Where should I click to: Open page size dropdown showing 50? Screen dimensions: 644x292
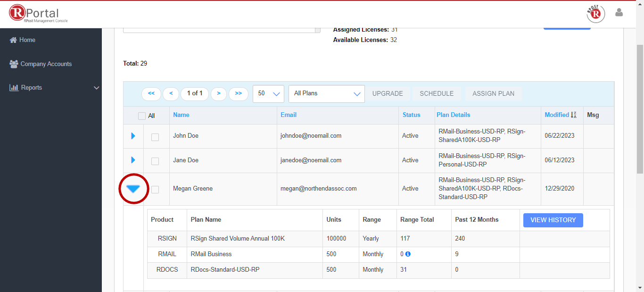[x=268, y=93]
